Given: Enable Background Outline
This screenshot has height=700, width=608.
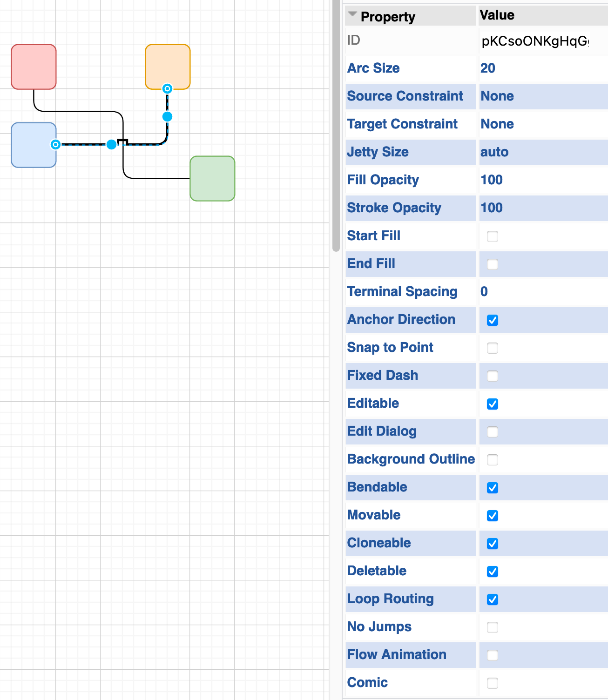Looking at the screenshot, I should [492, 460].
